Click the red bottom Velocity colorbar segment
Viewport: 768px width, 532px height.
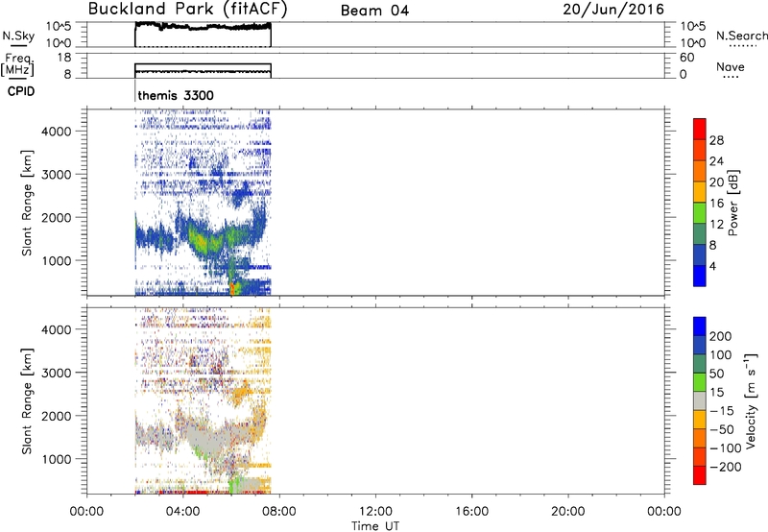tap(700, 475)
